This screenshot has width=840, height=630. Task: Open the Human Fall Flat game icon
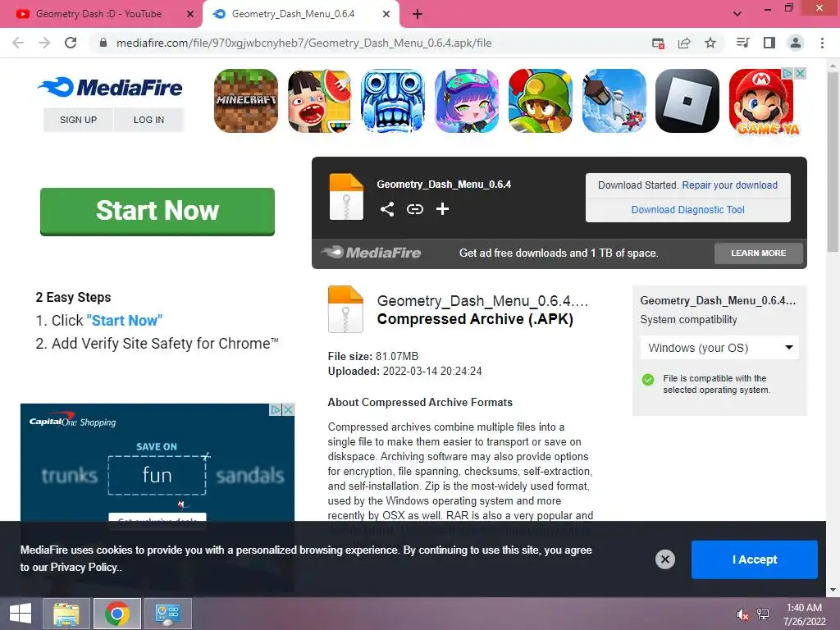point(614,101)
